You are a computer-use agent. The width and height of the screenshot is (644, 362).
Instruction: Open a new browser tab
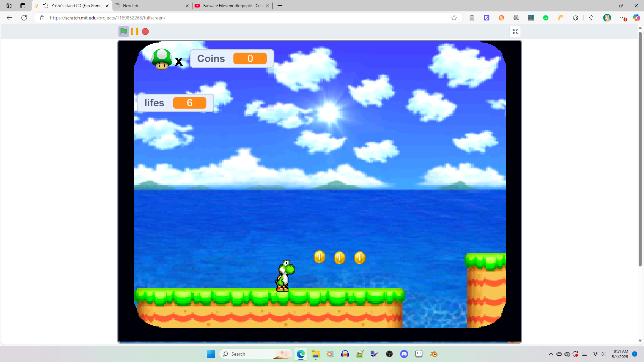[x=280, y=6]
